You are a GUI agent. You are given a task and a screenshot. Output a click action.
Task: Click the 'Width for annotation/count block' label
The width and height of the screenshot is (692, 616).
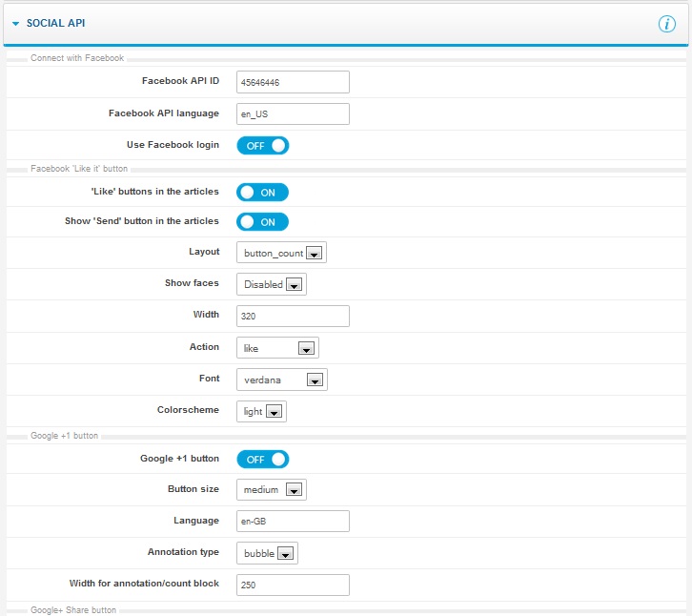tap(144, 584)
